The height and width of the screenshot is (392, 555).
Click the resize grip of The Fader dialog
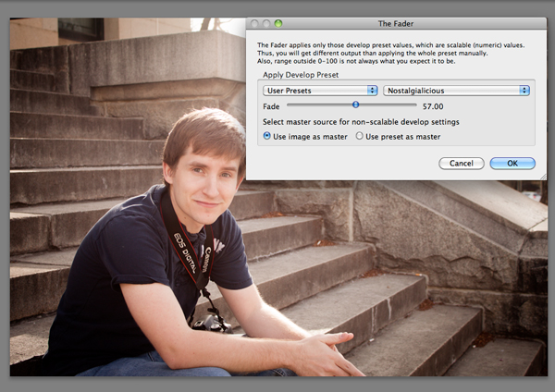click(543, 177)
